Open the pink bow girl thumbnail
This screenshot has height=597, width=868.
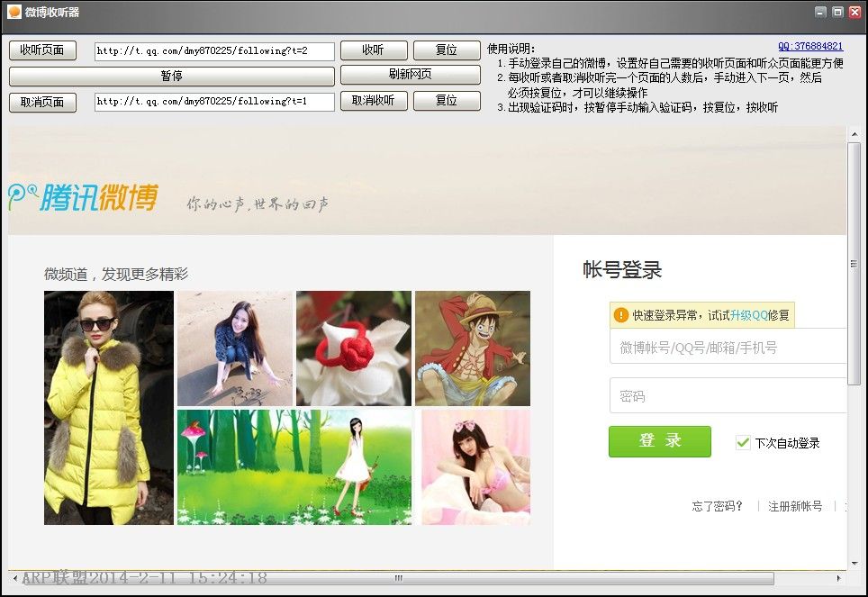click(476, 467)
